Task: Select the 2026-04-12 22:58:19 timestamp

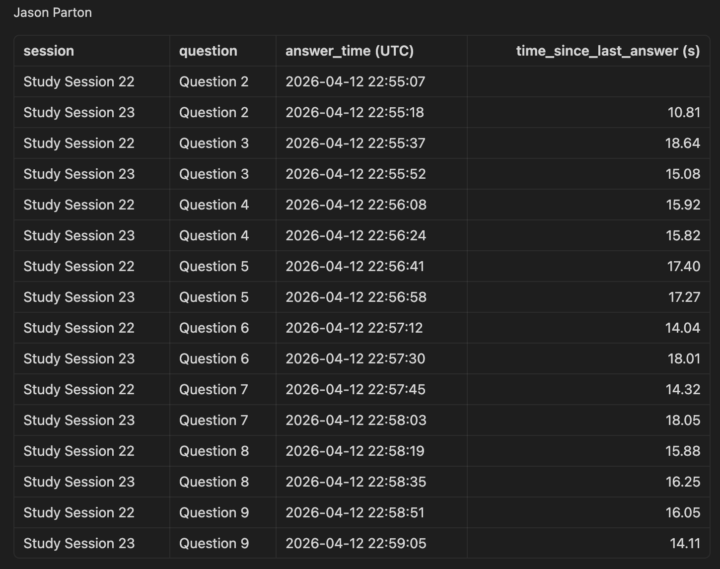Action: (355, 451)
